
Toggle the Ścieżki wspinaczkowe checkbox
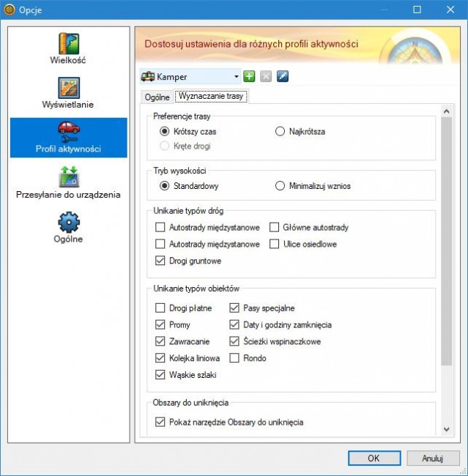click(x=234, y=341)
